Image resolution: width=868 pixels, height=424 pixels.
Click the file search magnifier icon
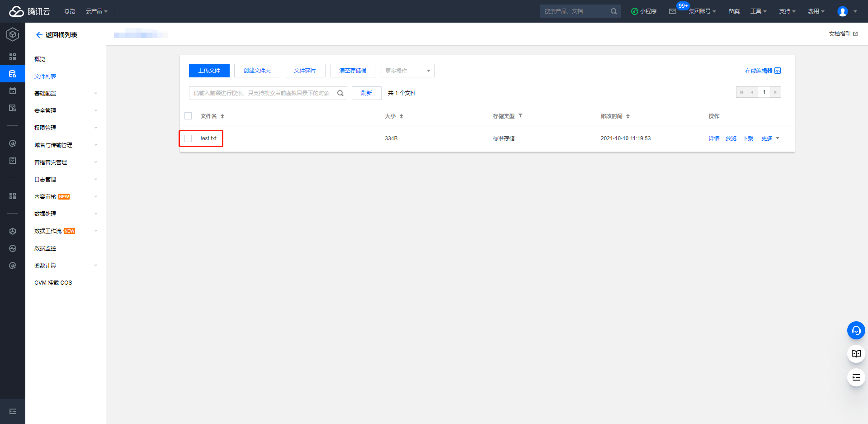point(340,93)
